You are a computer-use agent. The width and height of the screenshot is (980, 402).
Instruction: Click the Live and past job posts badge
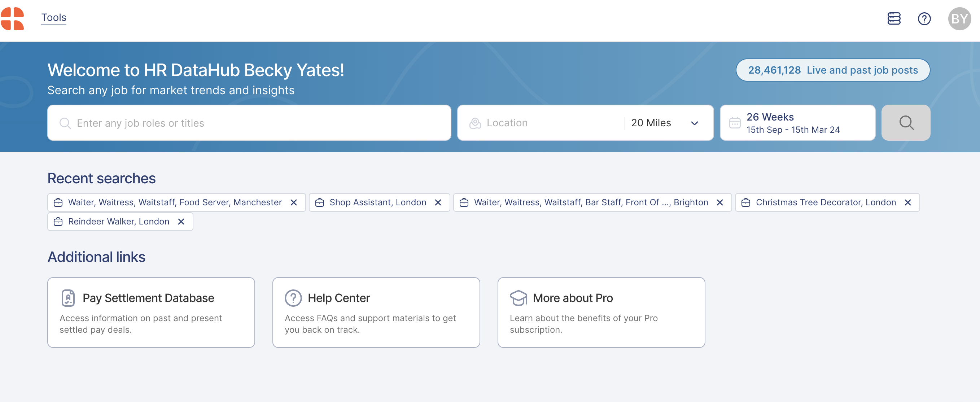point(833,70)
